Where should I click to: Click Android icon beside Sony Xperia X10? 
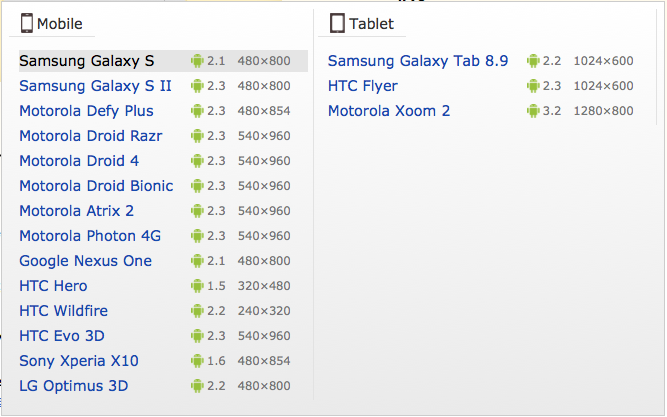click(x=197, y=361)
